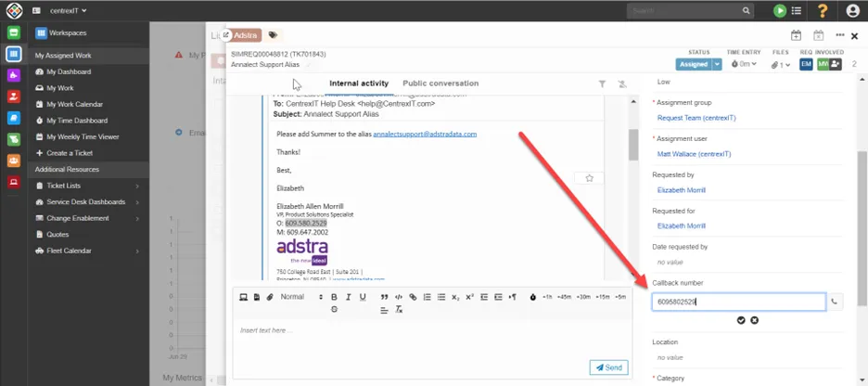
Task: Select the dark red laptop sidebar icon
Action: [14, 182]
